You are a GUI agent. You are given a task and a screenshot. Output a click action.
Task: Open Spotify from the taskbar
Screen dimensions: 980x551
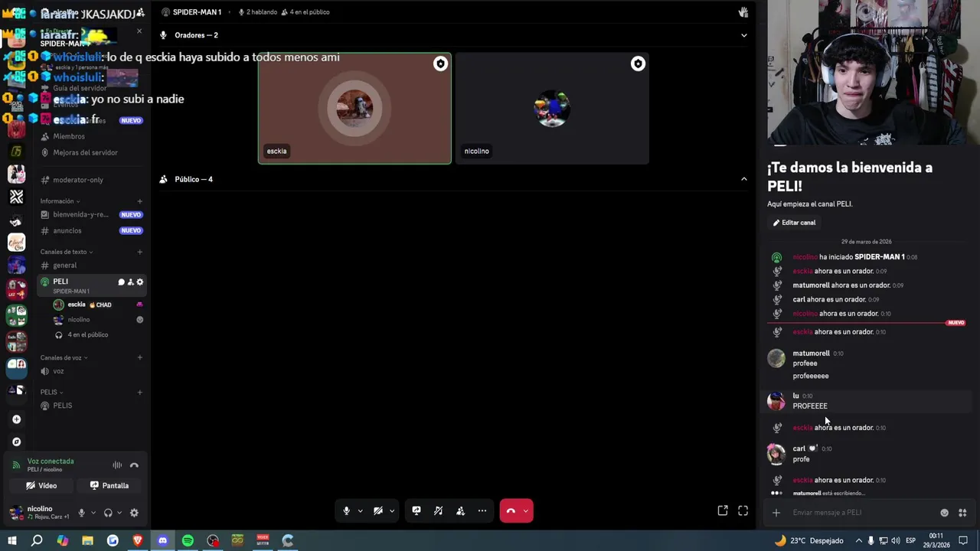188,540
